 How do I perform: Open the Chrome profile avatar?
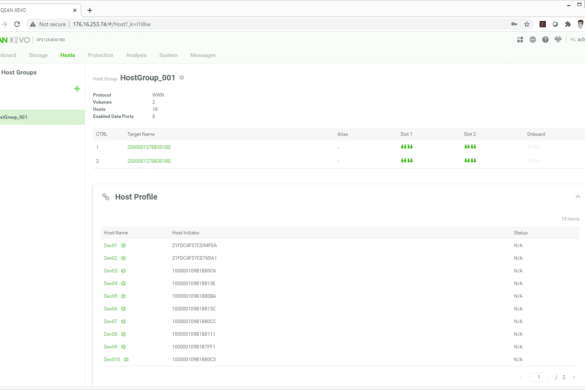[x=581, y=24]
